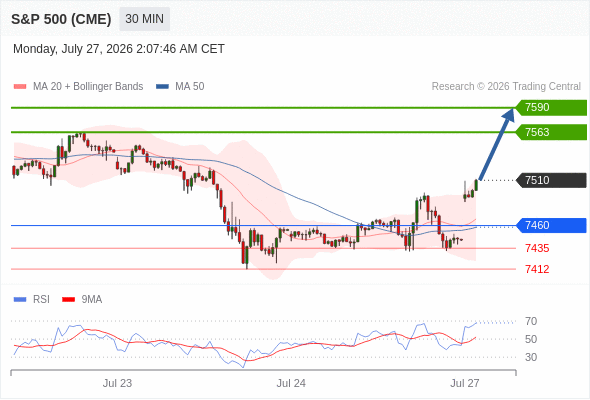Click the Jul 23 date axis label
Viewport: 590px width, 400px height.
point(117,383)
